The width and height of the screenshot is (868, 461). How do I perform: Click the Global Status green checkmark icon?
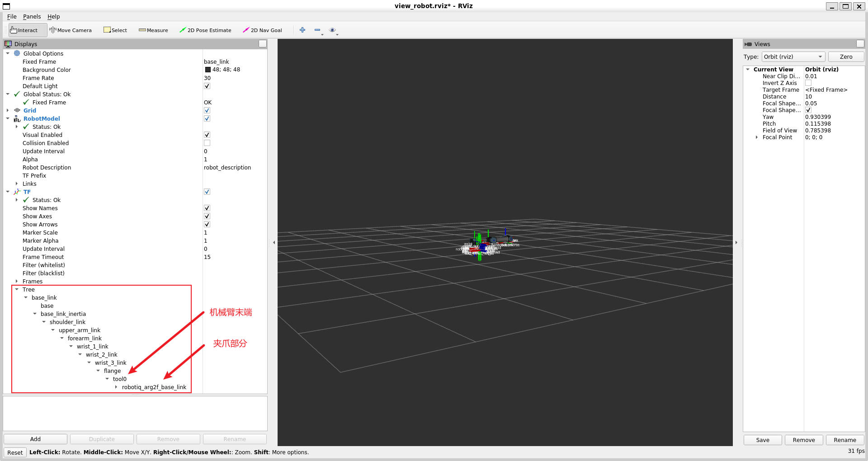(17, 94)
